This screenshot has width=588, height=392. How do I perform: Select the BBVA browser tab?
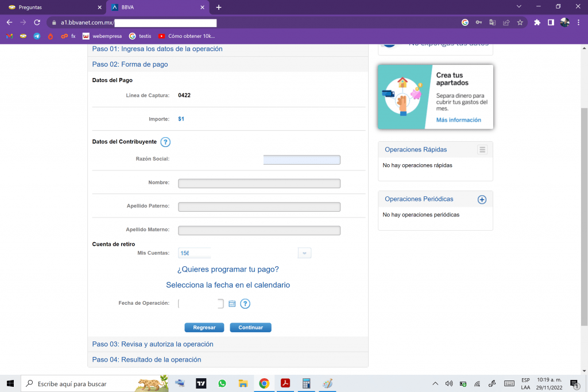157,7
